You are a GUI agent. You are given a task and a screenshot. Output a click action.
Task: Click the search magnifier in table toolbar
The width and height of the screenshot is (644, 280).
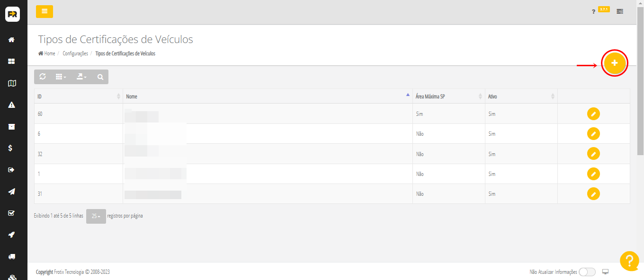click(x=100, y=77)
